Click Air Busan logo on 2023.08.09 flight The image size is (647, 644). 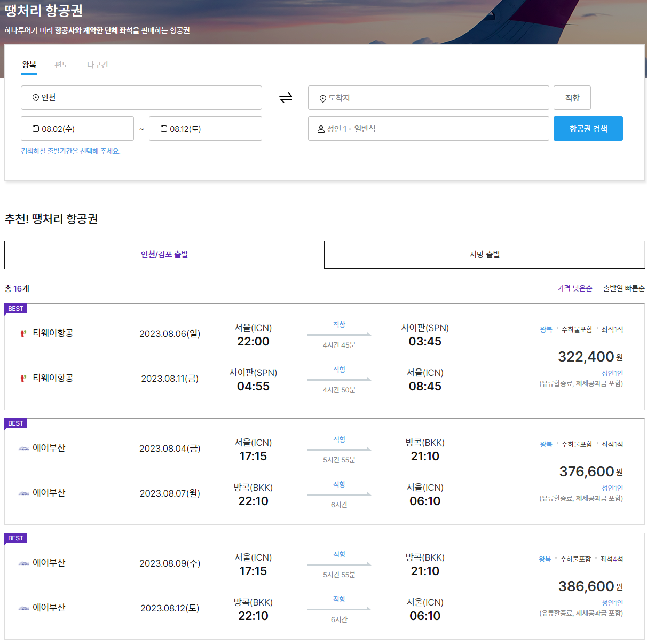tap(23, 563)
